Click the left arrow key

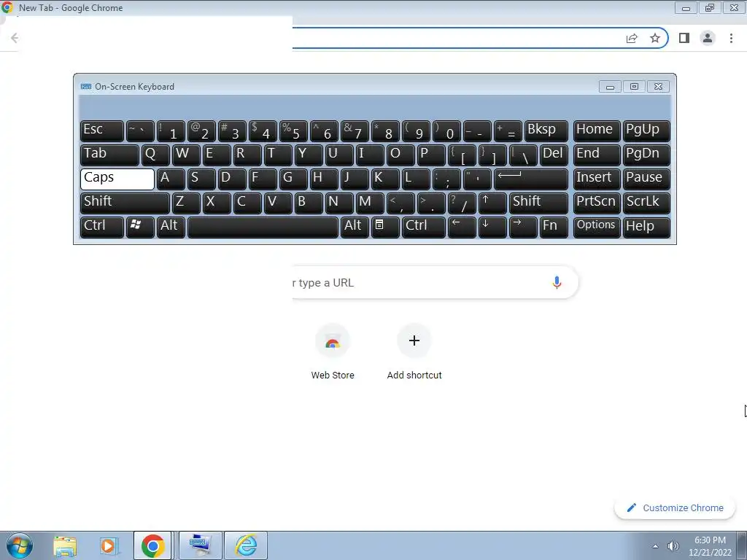(x=462, y=227)
